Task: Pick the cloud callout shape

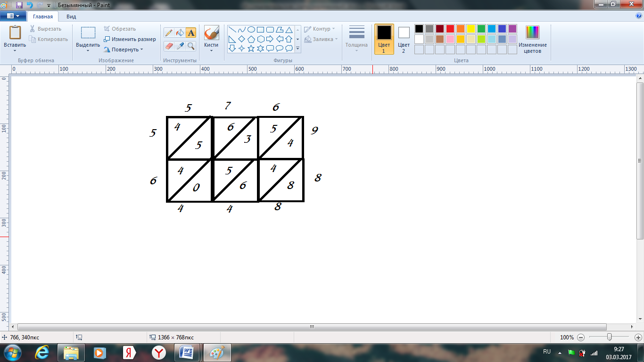Action: point(289,48)
